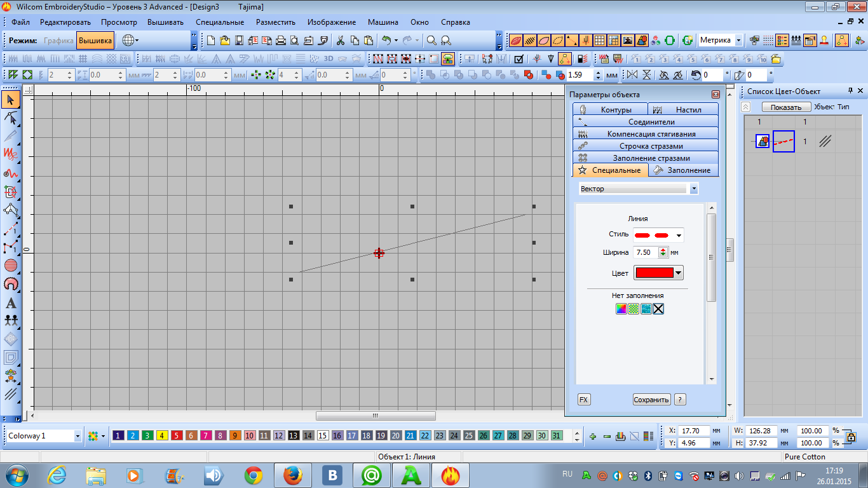The height and width of the screenshot is (488, 868).
Task: Select the Reshape Object tool
Action: (x=11, y=118)
